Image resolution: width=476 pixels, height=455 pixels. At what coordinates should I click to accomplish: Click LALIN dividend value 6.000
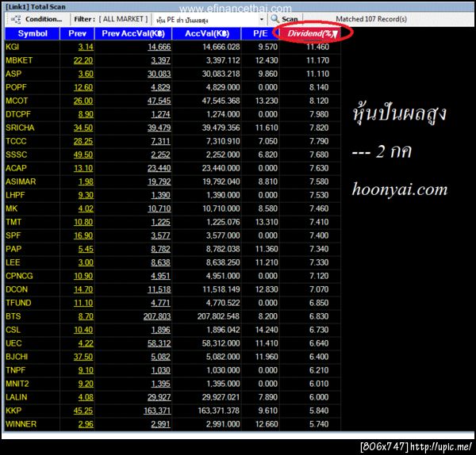[319, 397]
